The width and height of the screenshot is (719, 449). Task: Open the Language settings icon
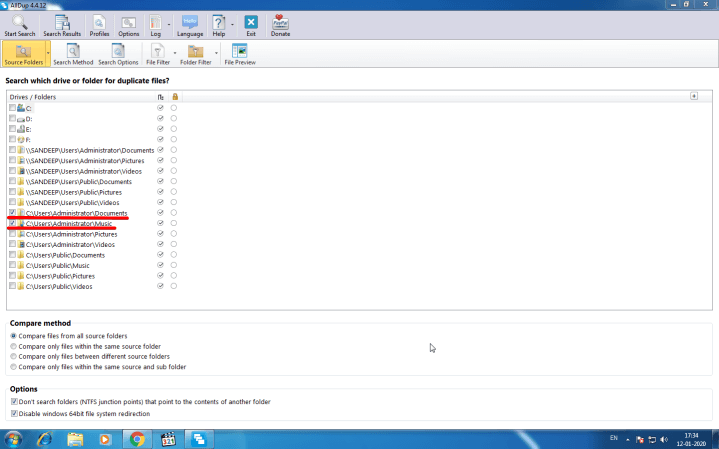(190, 26)
